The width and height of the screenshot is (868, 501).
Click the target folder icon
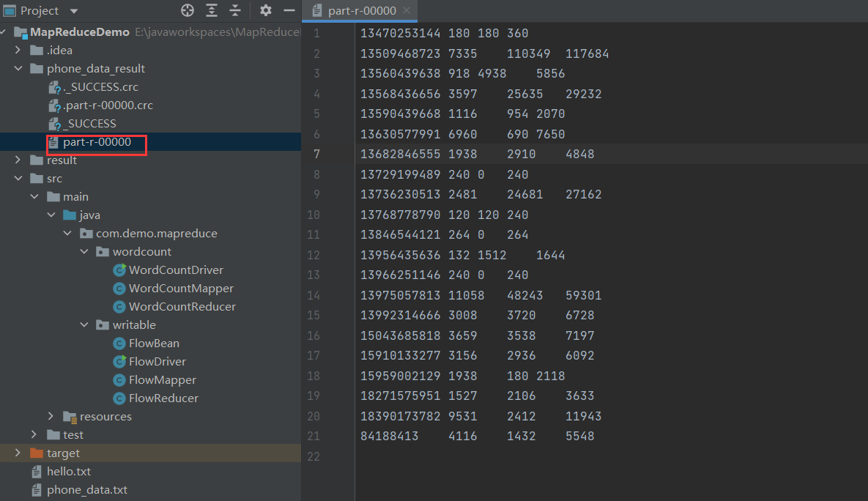tap(37, 453)
